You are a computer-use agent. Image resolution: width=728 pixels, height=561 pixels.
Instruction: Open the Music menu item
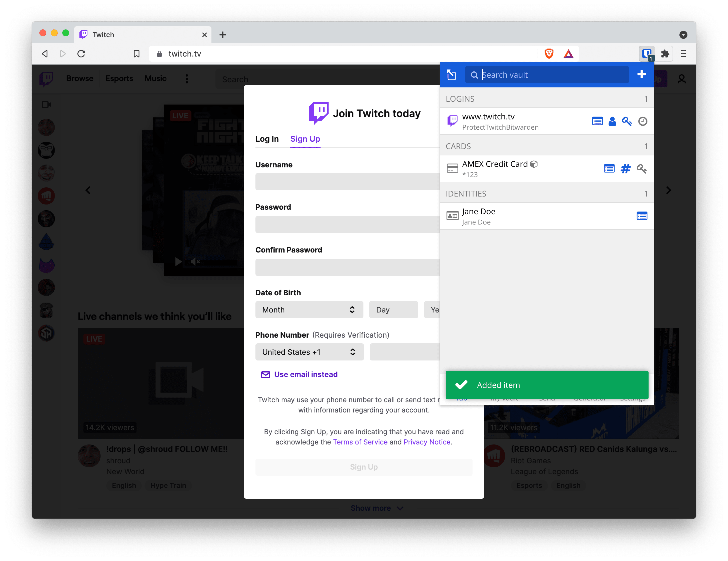(156, 78)
